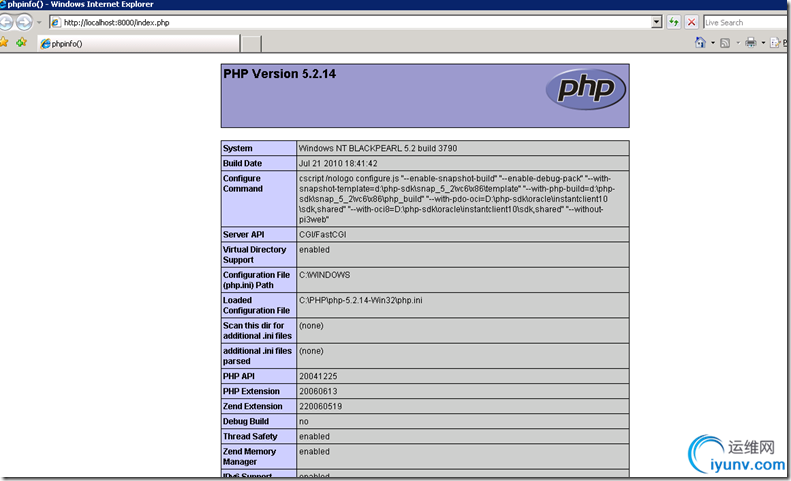The height and width of the screenshot is (481, 791).
Task: Refresh the page with green arrows button
Action: click(673, 22)
